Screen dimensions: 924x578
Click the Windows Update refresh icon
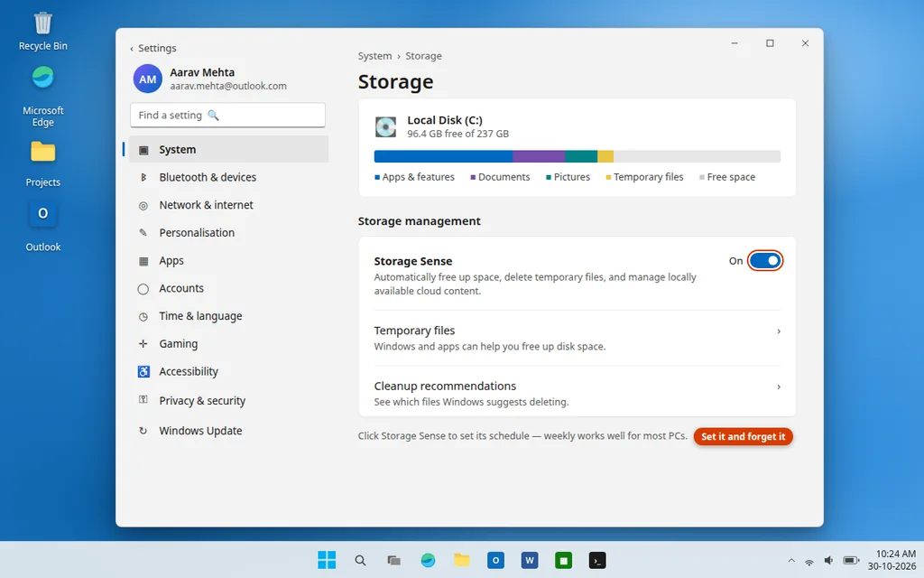click(x=143, y=431)
